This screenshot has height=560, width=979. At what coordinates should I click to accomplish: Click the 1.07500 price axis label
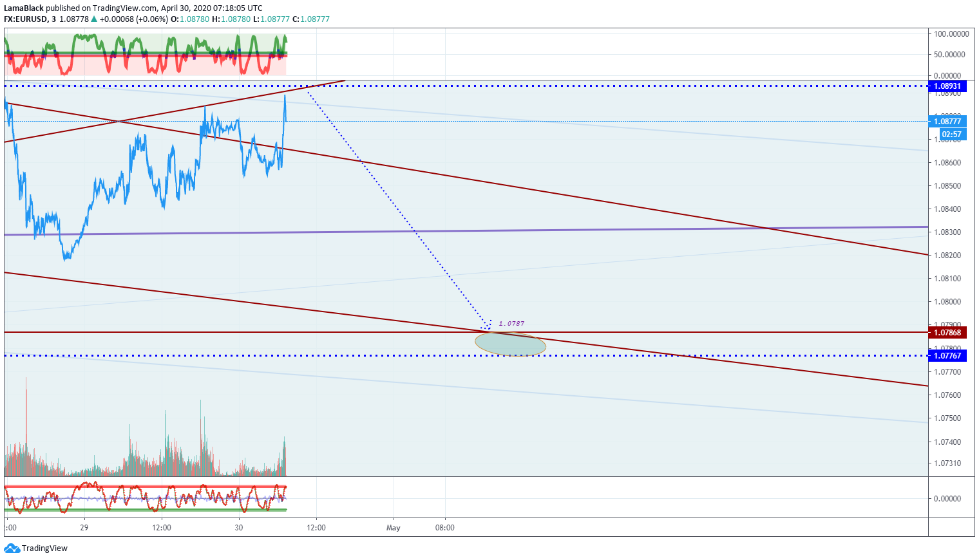947,418
